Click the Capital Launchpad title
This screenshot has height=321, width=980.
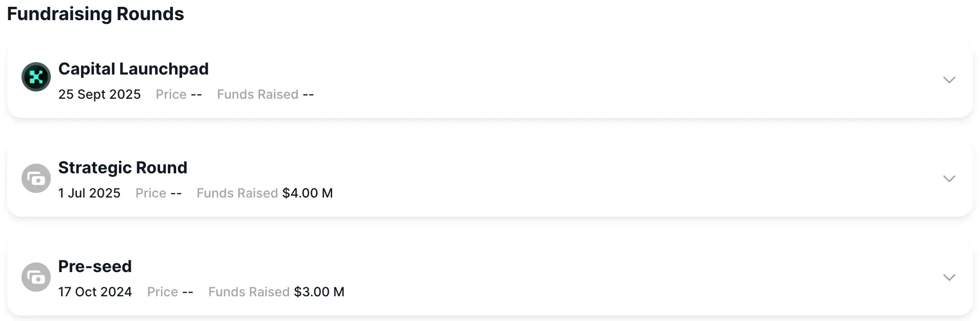coord(133,69)
